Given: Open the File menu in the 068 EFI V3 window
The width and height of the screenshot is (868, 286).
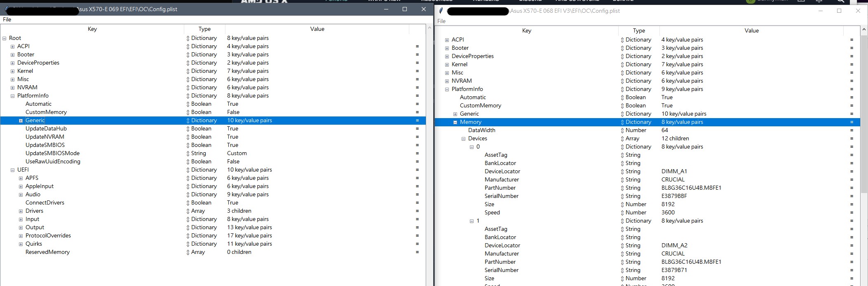Looking at the screenshot, I should pos(441,21).
